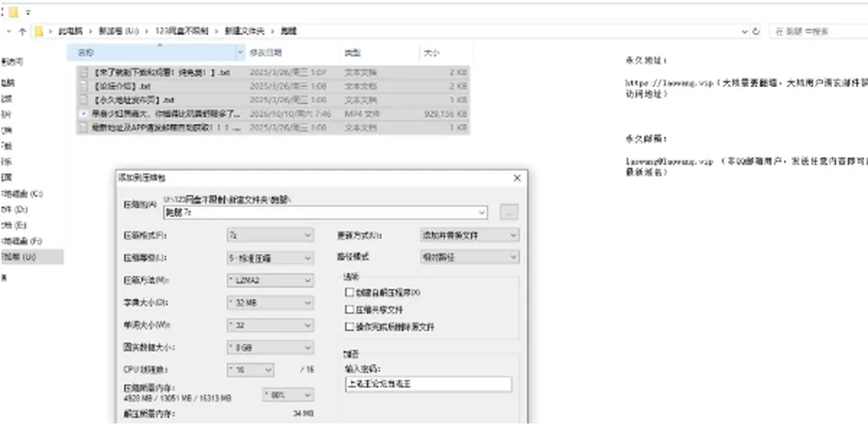Click icon of the last text file row
This screenshot has width=868, height=425.
coord(83,127)
